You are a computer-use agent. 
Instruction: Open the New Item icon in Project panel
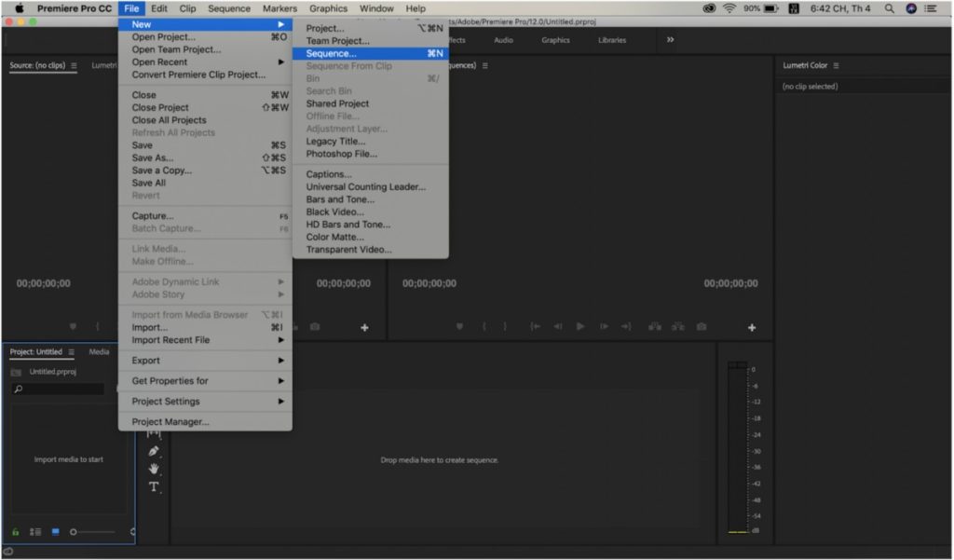[130, 532]
